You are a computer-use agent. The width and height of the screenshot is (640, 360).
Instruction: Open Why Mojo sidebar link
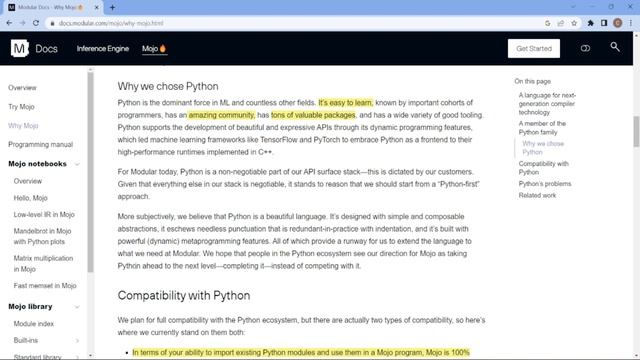pyautogui.click(x=23, y=126)
